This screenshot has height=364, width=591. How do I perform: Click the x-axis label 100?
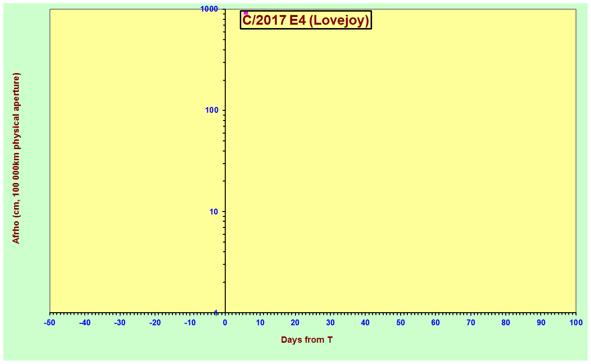pyautogui.click(x=576, y=322)
